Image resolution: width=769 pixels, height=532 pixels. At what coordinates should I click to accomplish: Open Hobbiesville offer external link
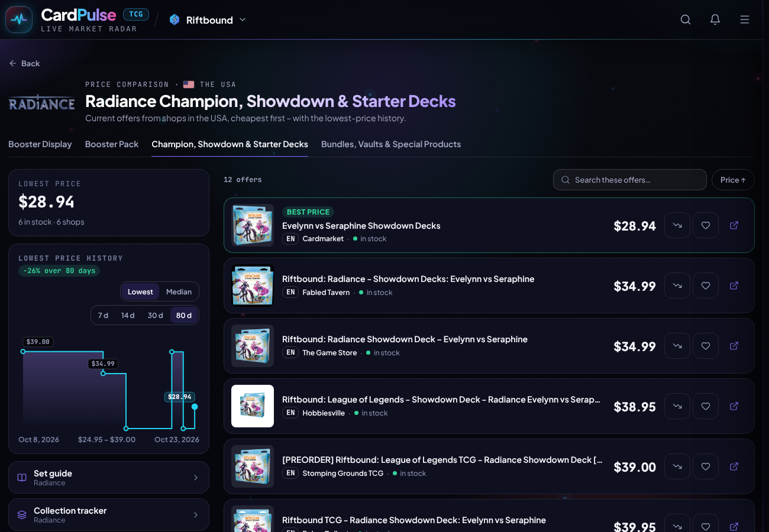(734, 406)
